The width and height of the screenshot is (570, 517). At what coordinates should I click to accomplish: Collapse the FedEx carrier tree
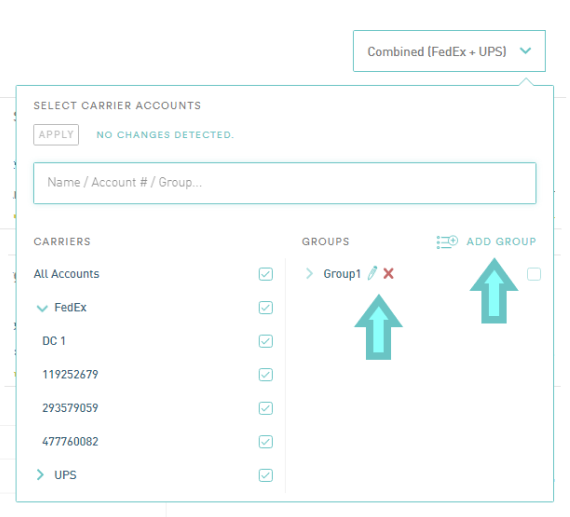pyautogui.click(x=42, y=308)
